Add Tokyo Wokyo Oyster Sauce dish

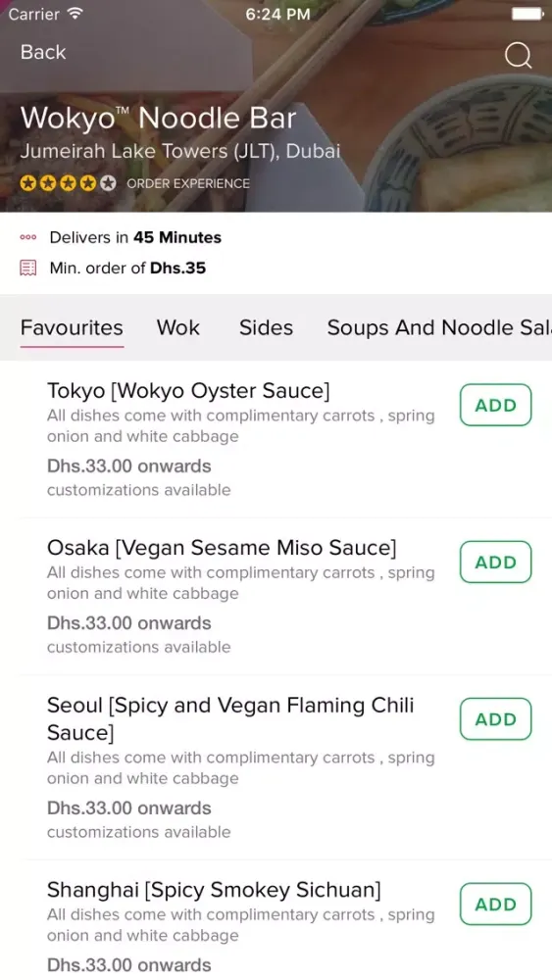click(496, 405)
